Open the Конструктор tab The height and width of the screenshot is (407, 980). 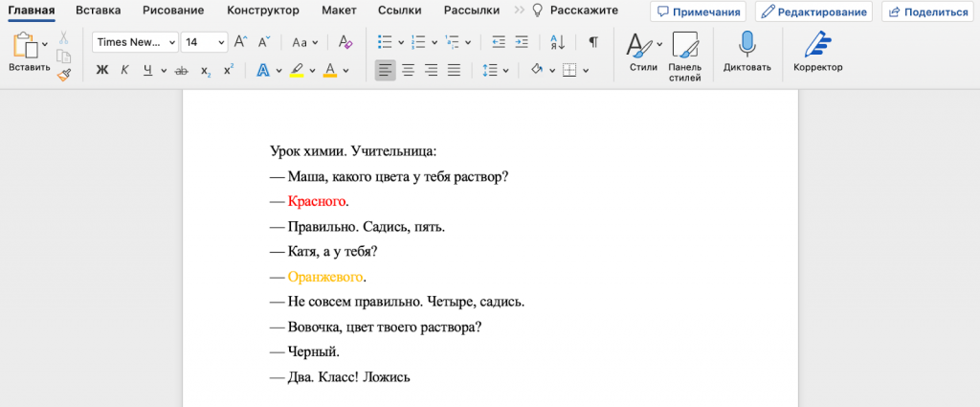tap(263, 11)
